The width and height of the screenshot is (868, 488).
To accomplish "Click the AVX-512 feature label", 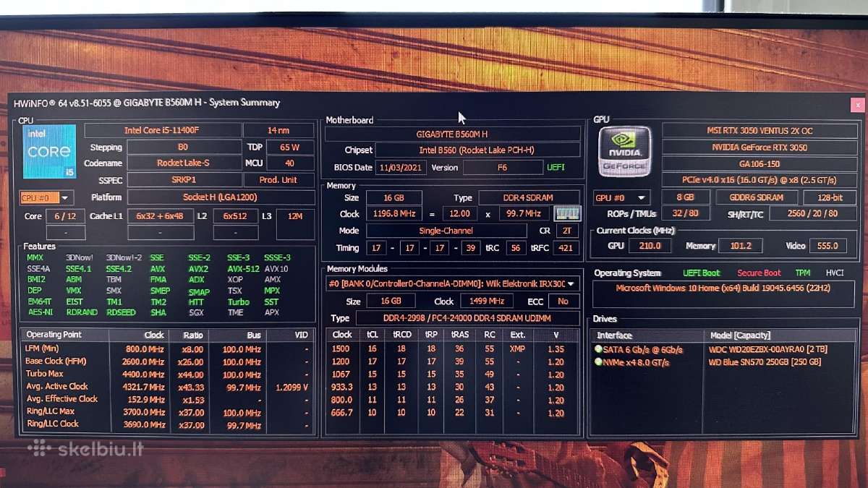I will pyautogui.click(x=243, y=269).
